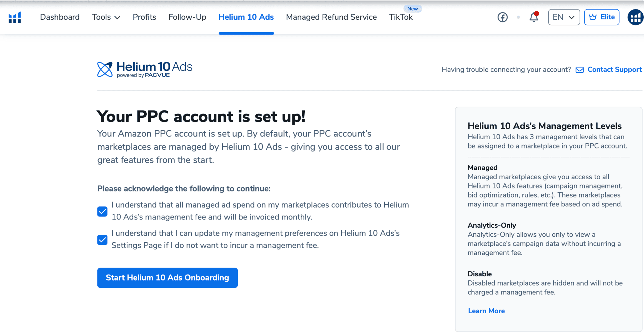
Task: Open the Facebook icon in header
Action: [x=502, y=17]
